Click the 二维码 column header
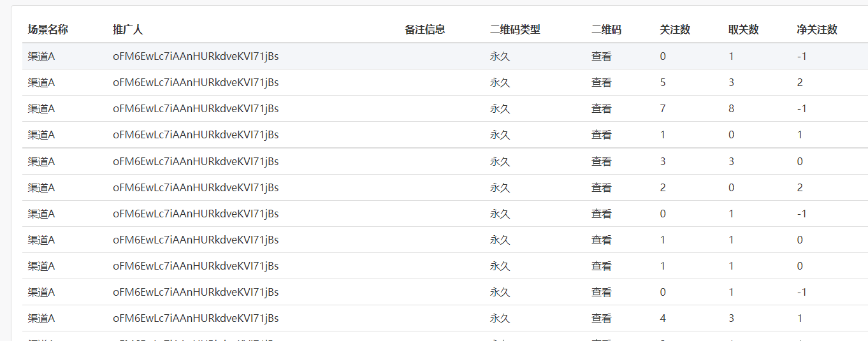This screenshot has height=341, width=868. (606, 29)
